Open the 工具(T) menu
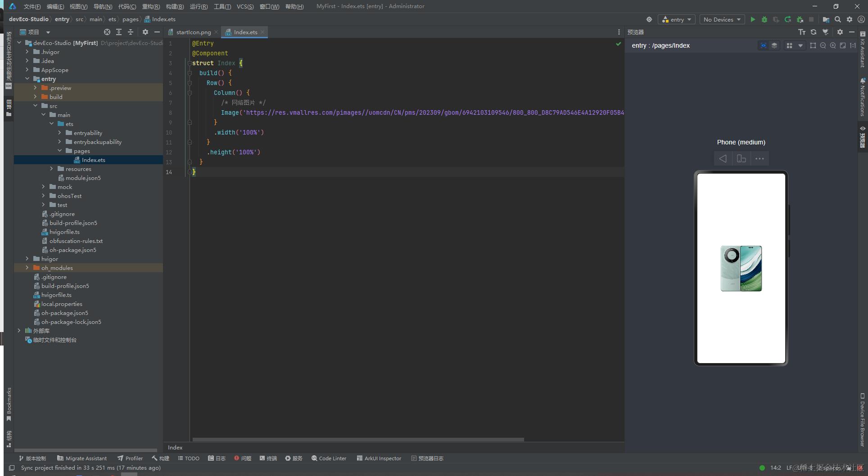Image resolution: width=868 pixels, height=476 pixels. [x=222, y=6]
